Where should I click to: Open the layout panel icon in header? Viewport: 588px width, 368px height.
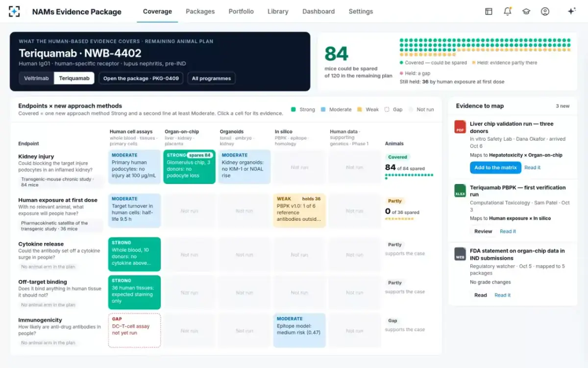pos(489,11)
